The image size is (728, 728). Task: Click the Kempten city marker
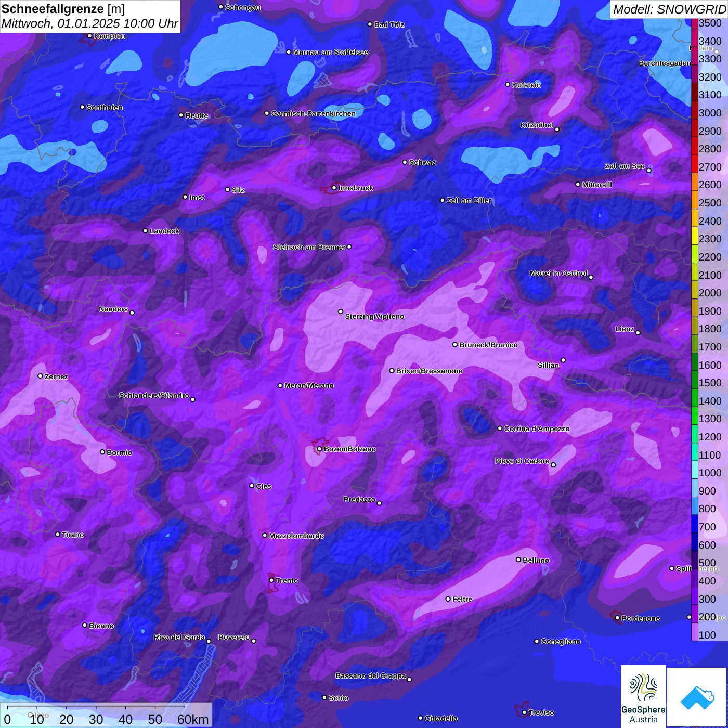point(89,36)
